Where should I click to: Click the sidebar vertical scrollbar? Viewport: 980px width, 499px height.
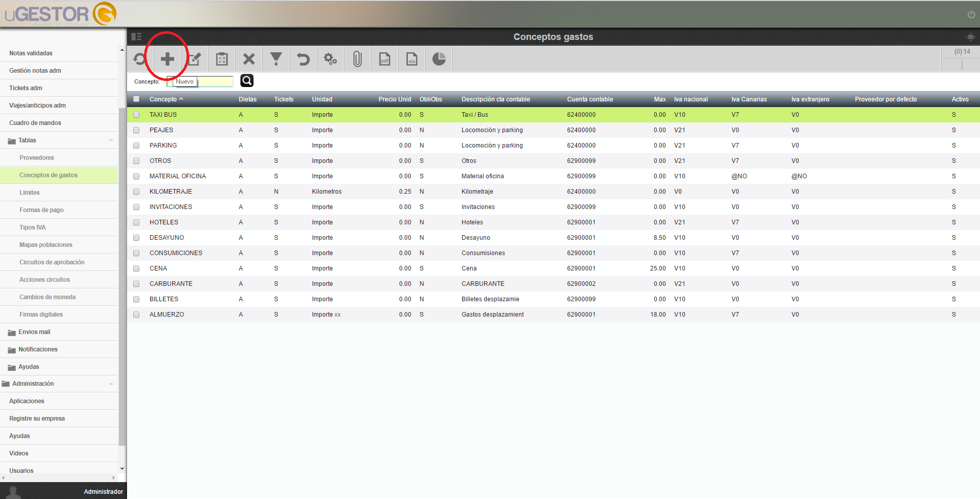coord(122,277)
